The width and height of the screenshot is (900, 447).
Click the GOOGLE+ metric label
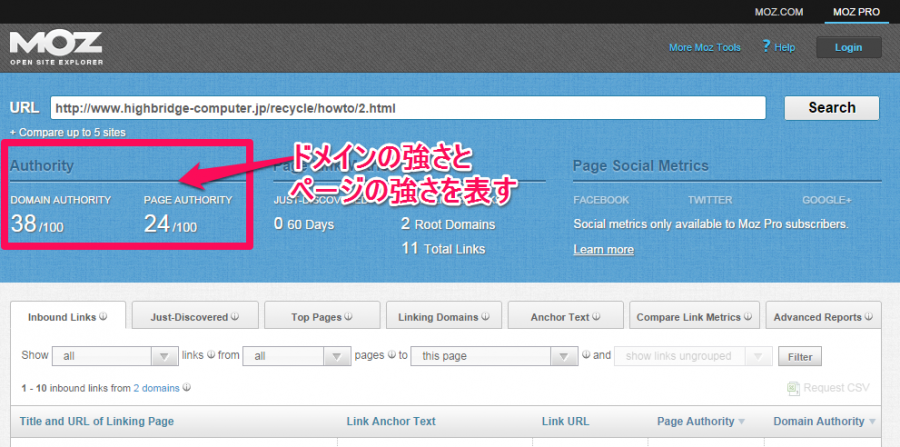[827, 200]
